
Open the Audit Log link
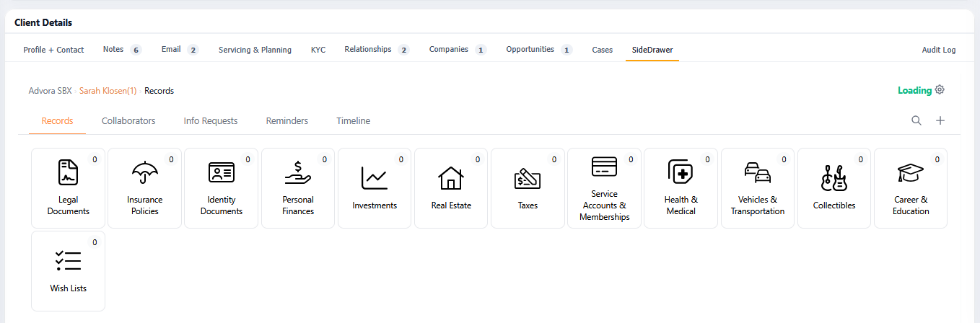click(x=939, y=50)
